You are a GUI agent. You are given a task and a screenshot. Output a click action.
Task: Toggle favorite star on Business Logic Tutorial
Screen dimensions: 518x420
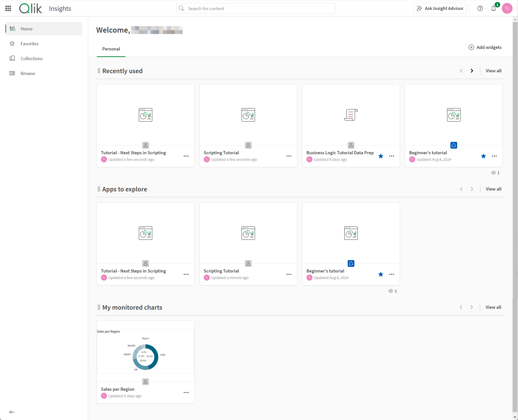[x=381, y=156]
